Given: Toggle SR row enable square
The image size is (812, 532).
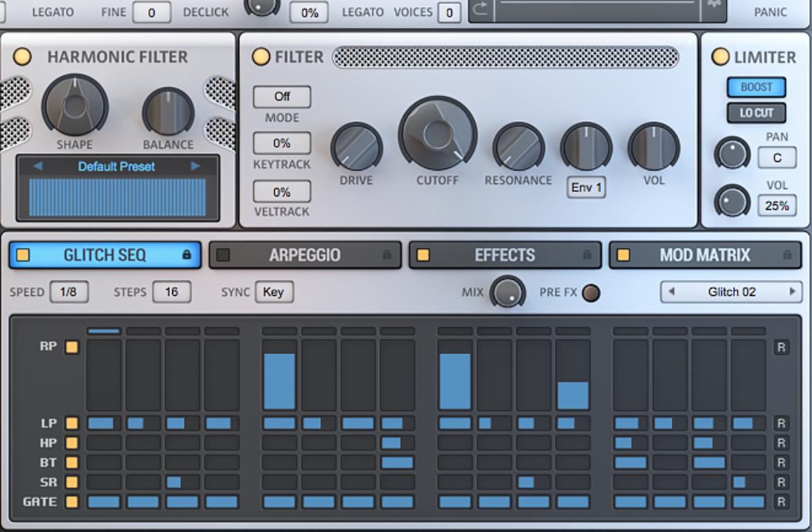Looking at the screenshot, I should tap(72, 482).
